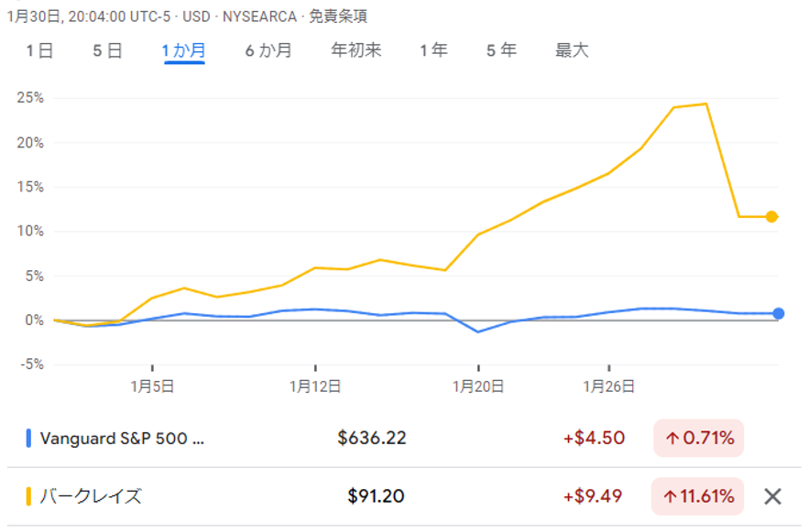809x532 pixels.
Task: Open the バークレイズ stock row
Action: pyautogui.click(x=92, y=496)
